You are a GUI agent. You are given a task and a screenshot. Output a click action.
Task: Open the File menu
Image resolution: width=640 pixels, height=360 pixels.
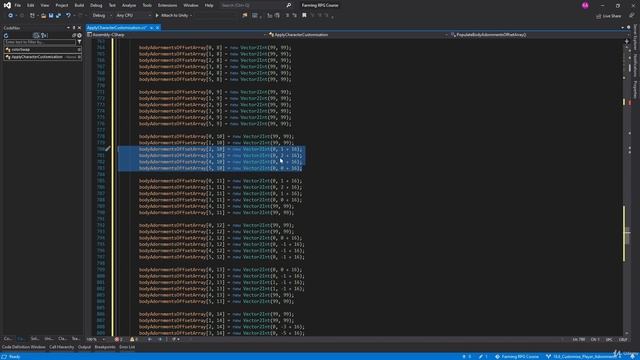[x=18, y=5]
